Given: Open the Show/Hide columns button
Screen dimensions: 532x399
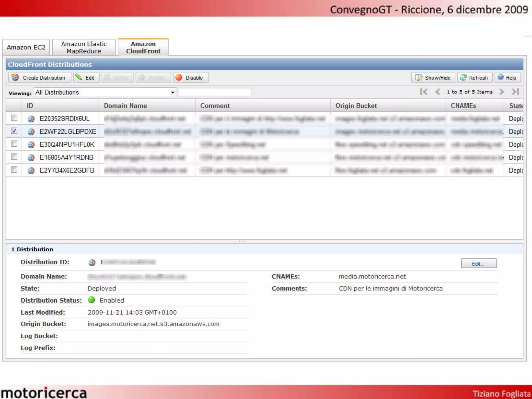Looking at the screenshot, I should pyautogui.click(x=433, y=78).
